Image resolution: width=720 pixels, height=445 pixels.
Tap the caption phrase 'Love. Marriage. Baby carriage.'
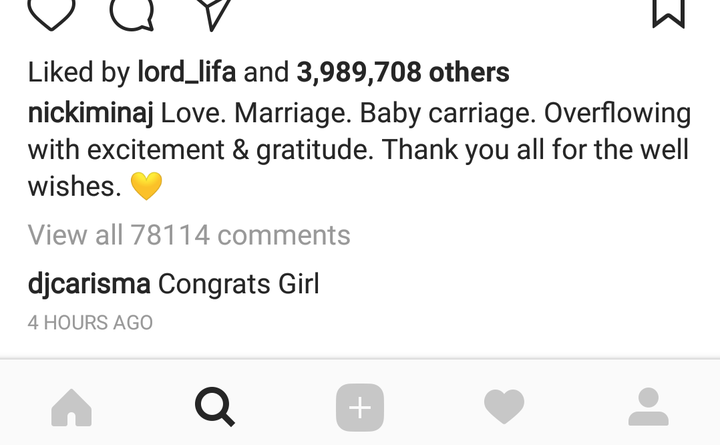(x=349, y=113)
